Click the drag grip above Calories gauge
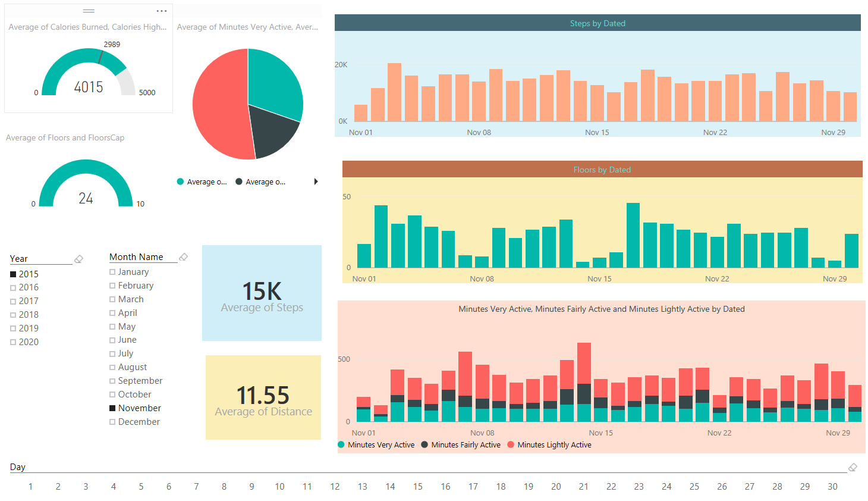 tap(89, 11)
